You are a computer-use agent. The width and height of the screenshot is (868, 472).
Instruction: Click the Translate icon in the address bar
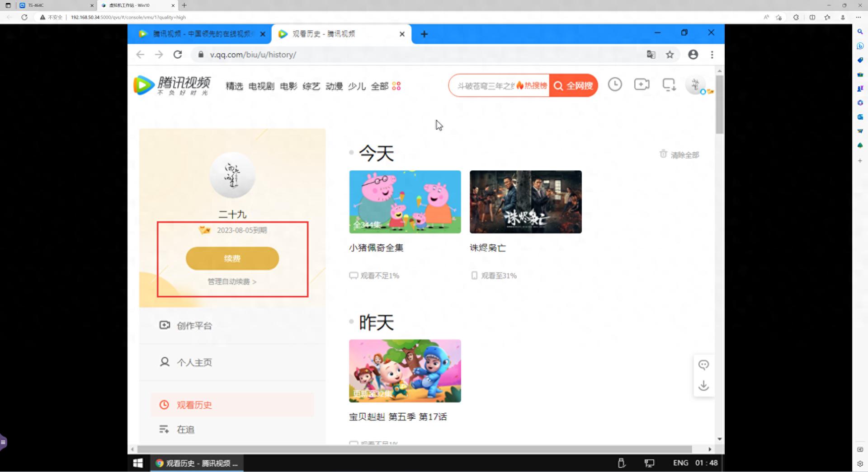click(651, 54)
